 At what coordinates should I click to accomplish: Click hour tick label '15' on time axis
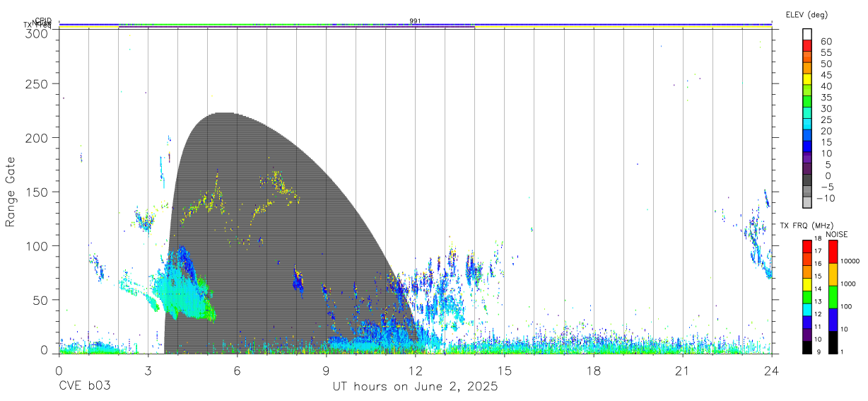[x=505, y=371]
